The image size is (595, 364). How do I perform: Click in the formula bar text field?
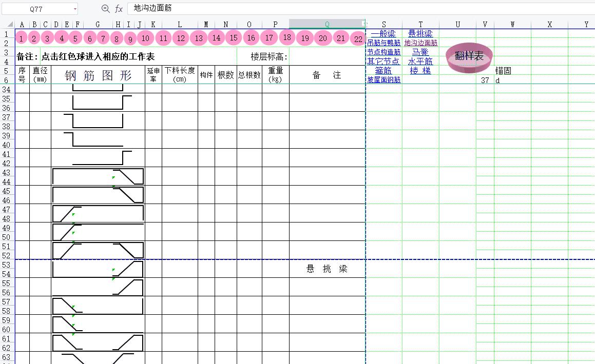(x=359, y=9)
